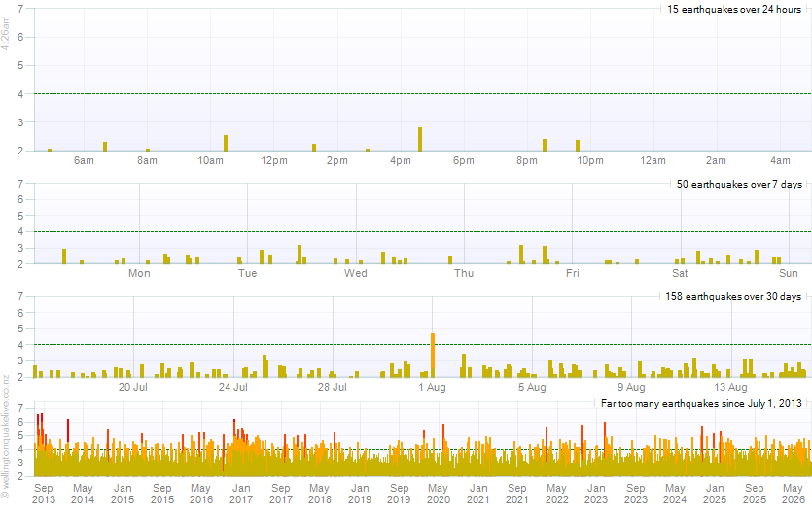Click the '2pm' axis label
The image size is (812, 515).
[337, 160]
